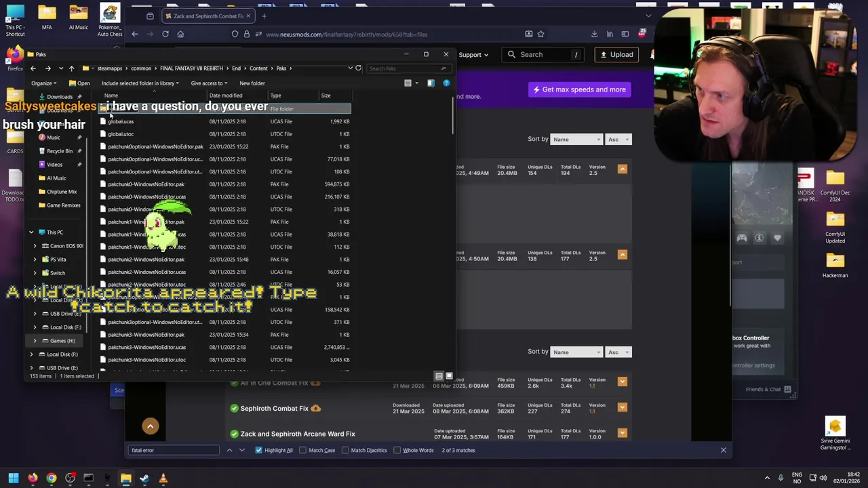Click the Upload button on Nexus Mods

(617, 55)
